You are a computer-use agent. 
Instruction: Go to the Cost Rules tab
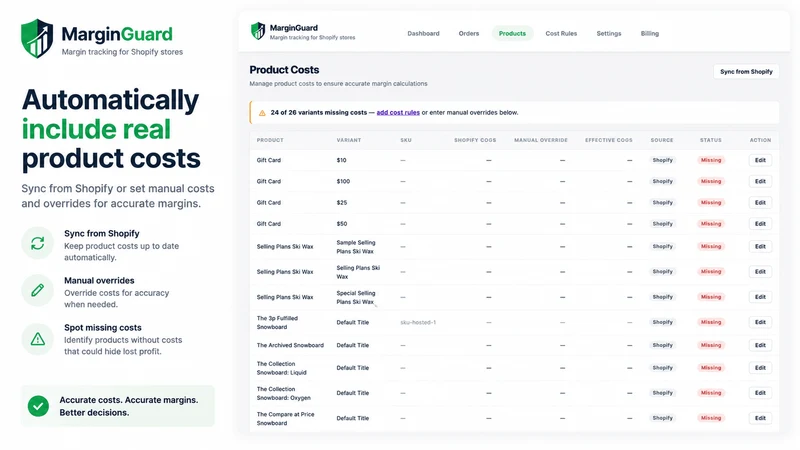tap(561, 34)
